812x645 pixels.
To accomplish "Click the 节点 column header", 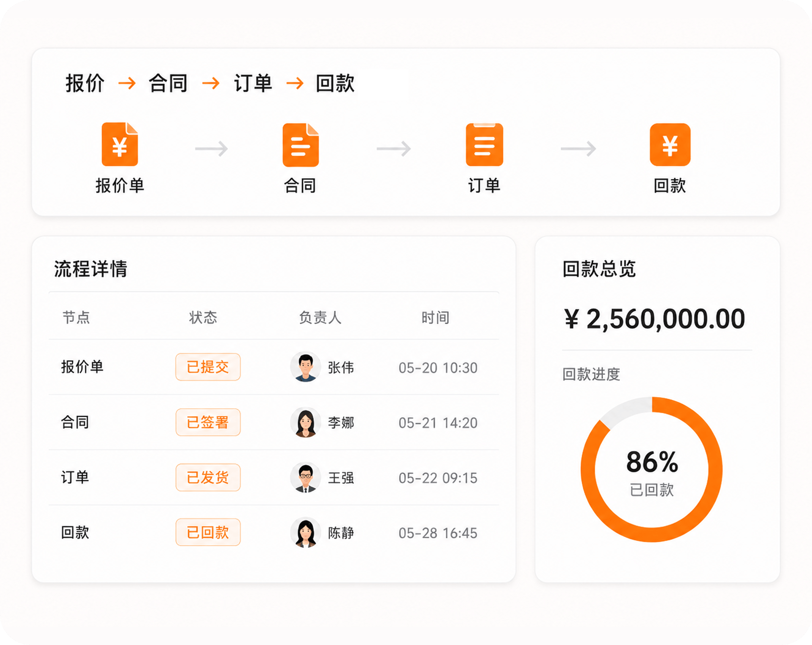I will coord(76,318).
